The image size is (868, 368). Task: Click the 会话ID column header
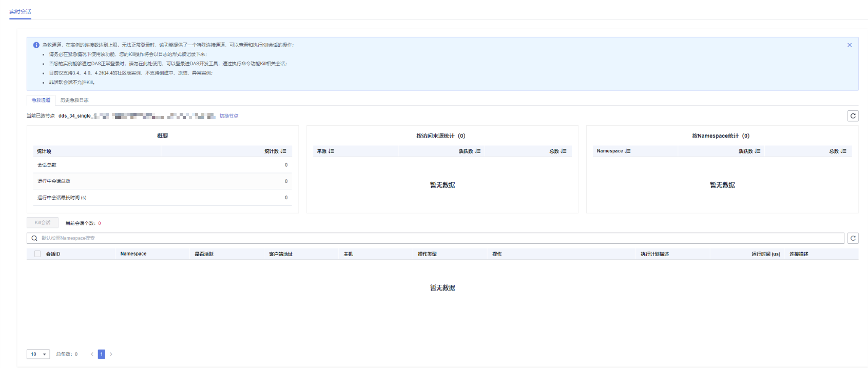coord(53,254)
